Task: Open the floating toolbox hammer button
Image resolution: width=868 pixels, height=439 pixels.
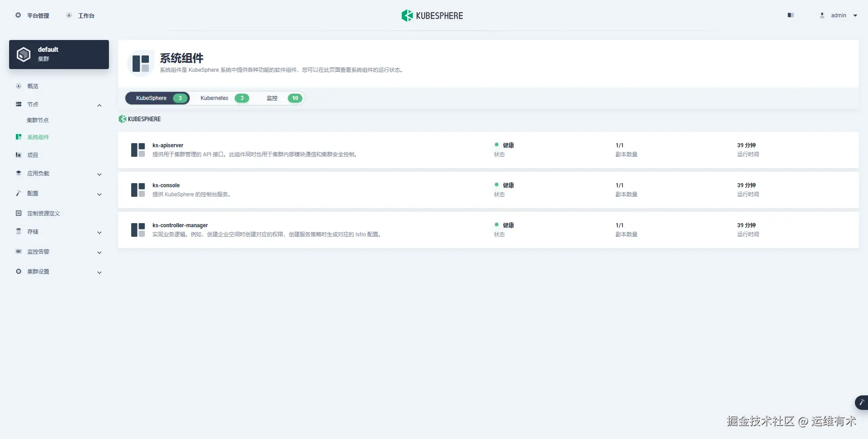Action: click(x=861, y=403)
